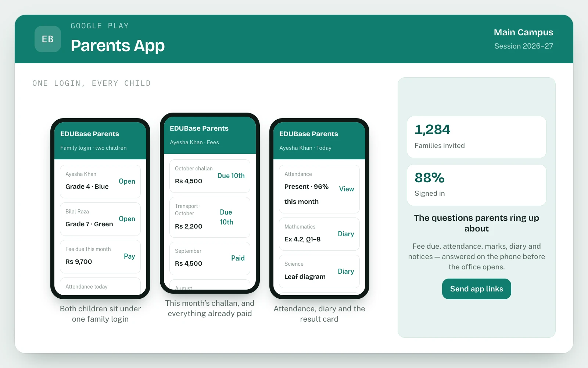This screenshot has width=588, height=368.
Task: Click 'The questions parents ring up about' heading
Action: (476, 223)
